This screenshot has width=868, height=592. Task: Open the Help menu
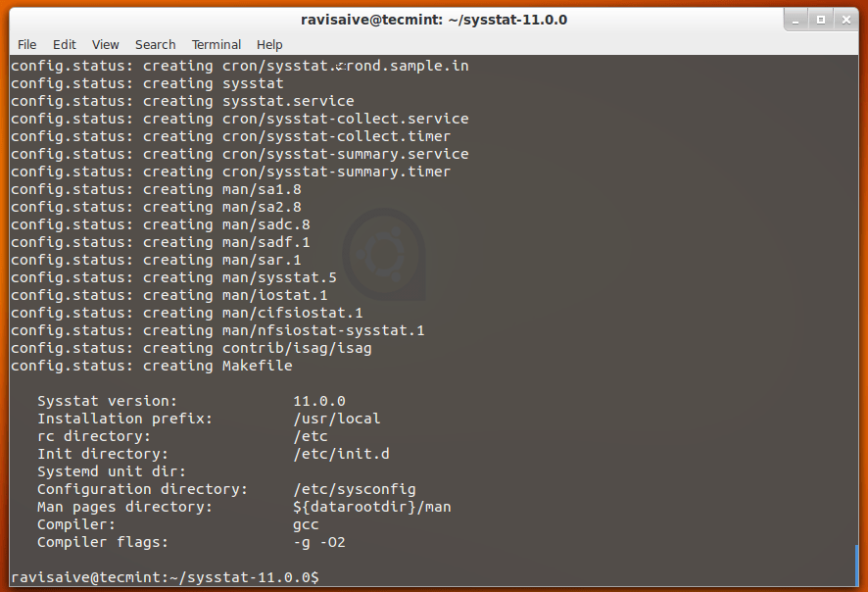pyautogui.click(x=268, y=44)
